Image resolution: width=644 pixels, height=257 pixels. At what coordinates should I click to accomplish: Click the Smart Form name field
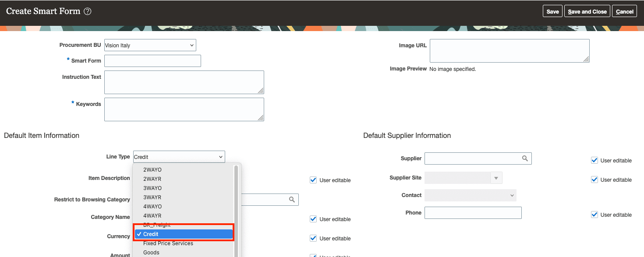152,60
